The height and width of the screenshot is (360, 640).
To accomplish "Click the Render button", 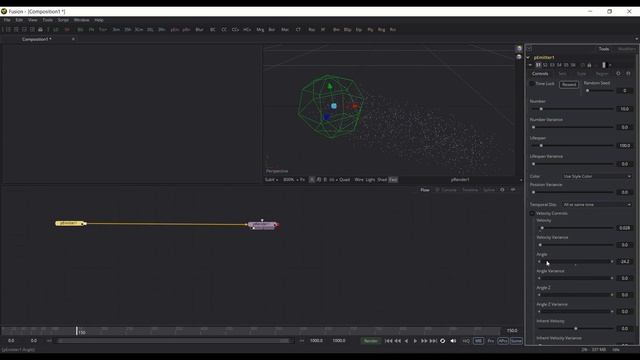I will [371, 341].
